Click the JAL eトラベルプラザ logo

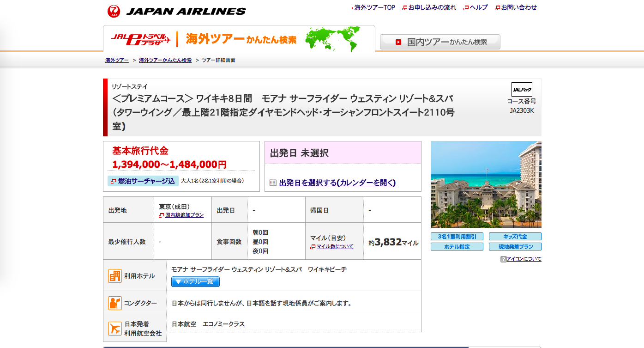141,39
